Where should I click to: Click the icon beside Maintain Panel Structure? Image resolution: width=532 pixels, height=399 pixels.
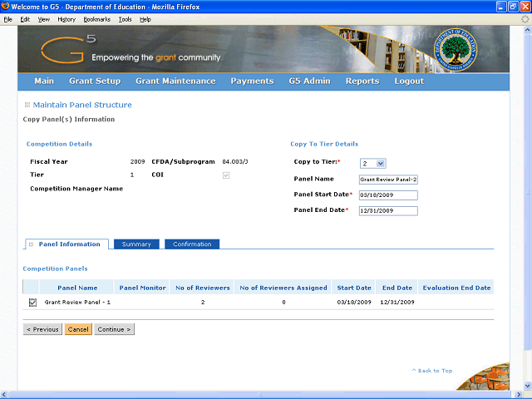coord(27,105)
